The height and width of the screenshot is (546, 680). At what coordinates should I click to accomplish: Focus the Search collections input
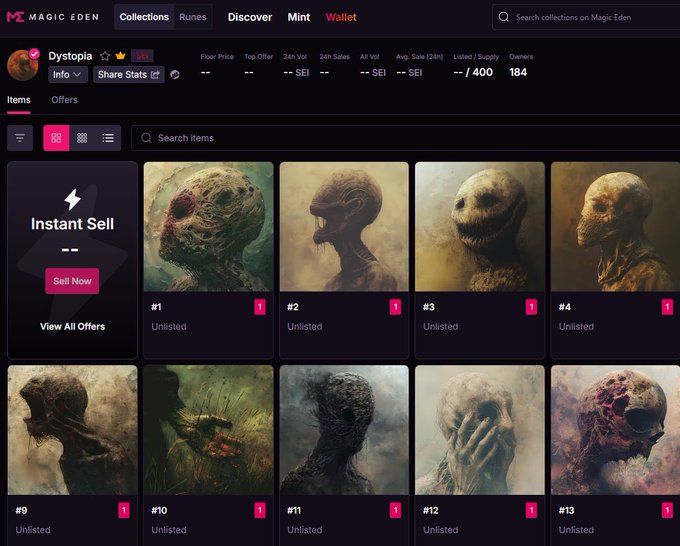point(586,17)
